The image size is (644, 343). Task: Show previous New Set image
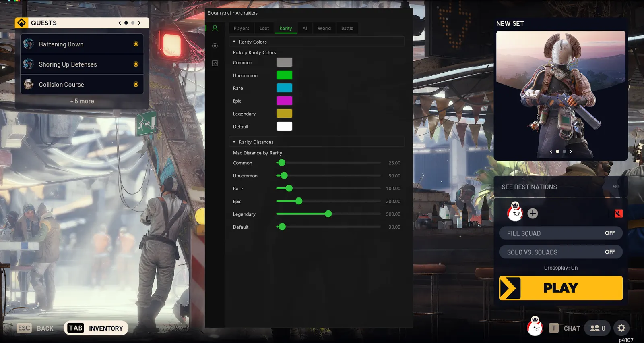coord(551,152)
